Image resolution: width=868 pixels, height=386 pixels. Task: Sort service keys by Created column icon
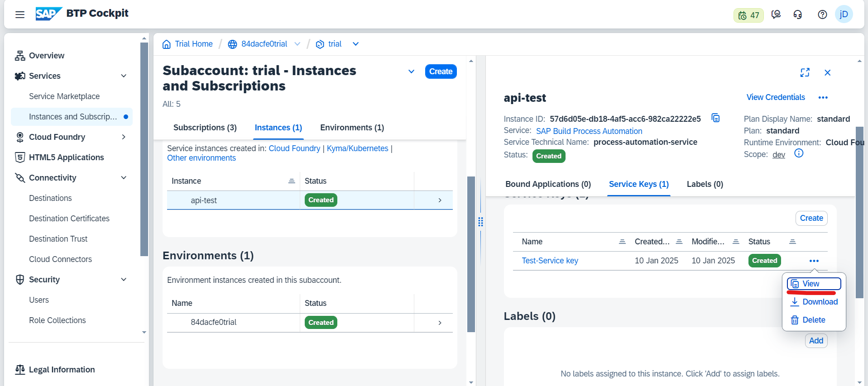pos(679,242)
